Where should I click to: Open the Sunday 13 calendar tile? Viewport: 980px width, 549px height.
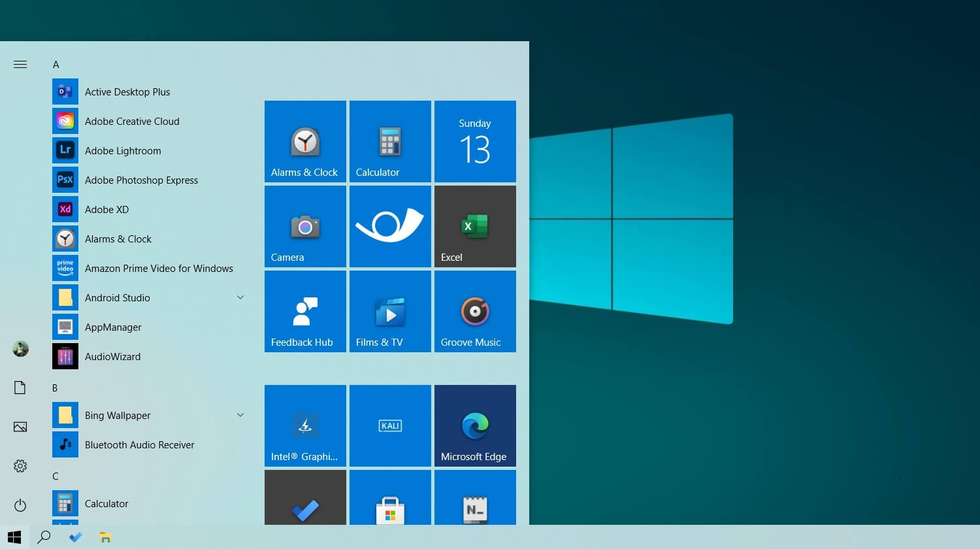[475, 141]
